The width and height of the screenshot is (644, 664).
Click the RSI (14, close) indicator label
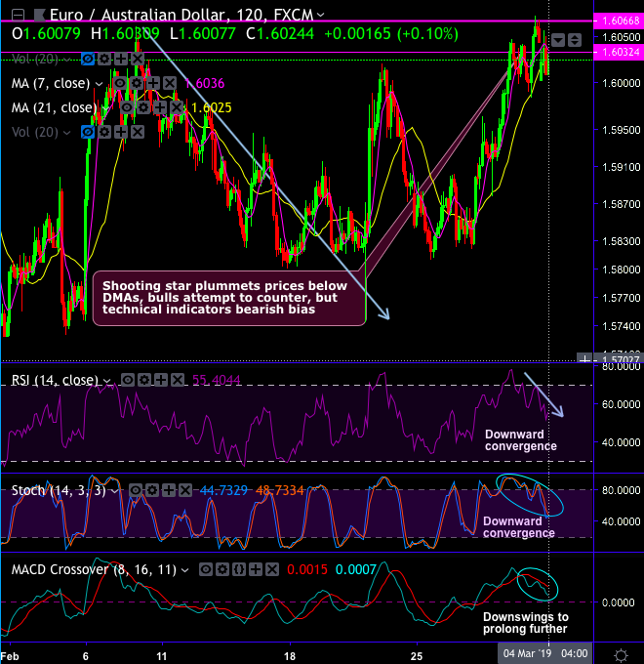point(55,380)
